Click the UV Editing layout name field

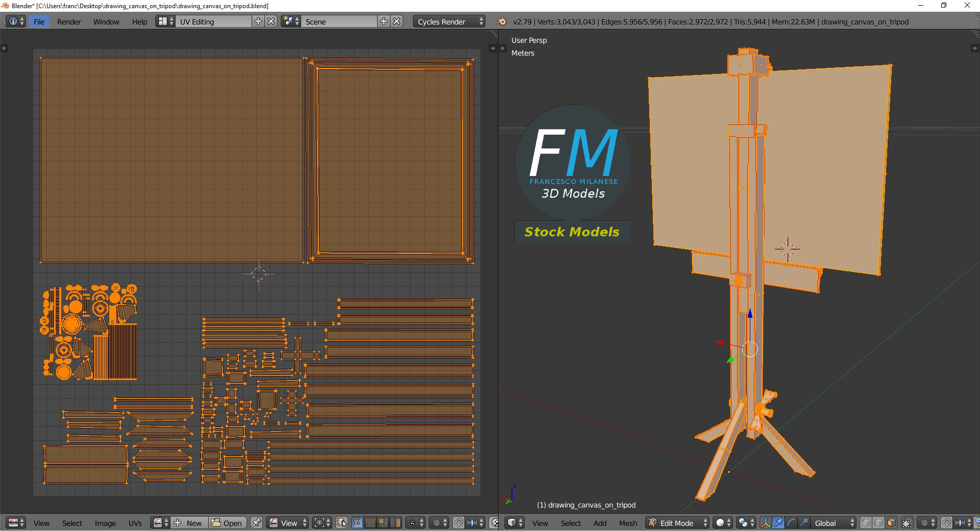click(214, 21)
